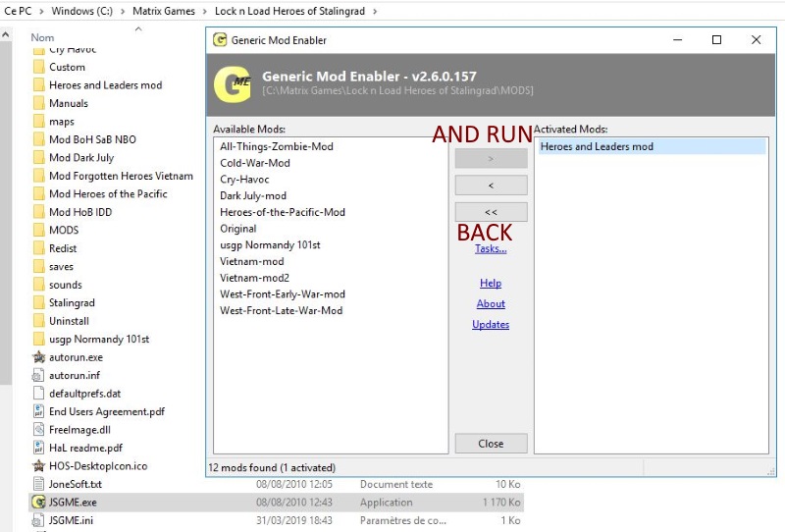Click the FreeImage.dll file icon
This screenshot has width=785, height=532.
[x=38, y=430]
